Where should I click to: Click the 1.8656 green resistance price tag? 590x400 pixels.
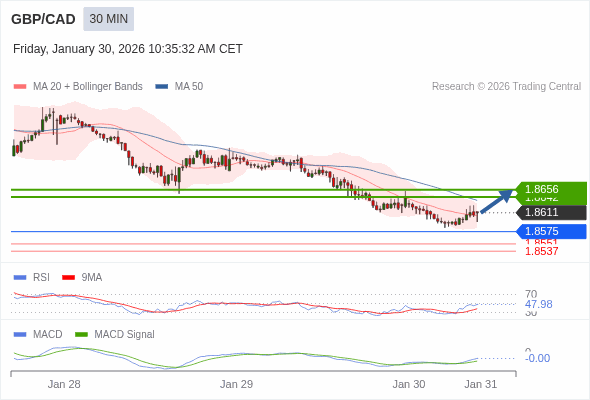tap(552, 189)
